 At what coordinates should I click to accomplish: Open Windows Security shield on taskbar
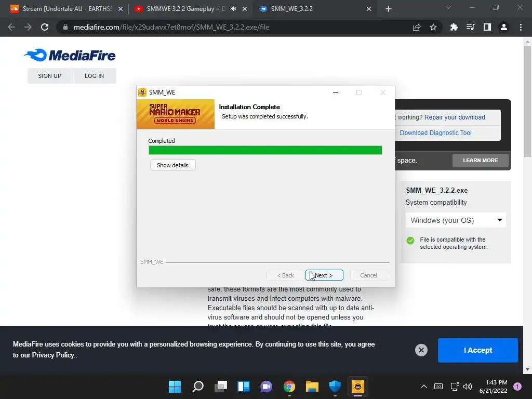coord(335,387)
